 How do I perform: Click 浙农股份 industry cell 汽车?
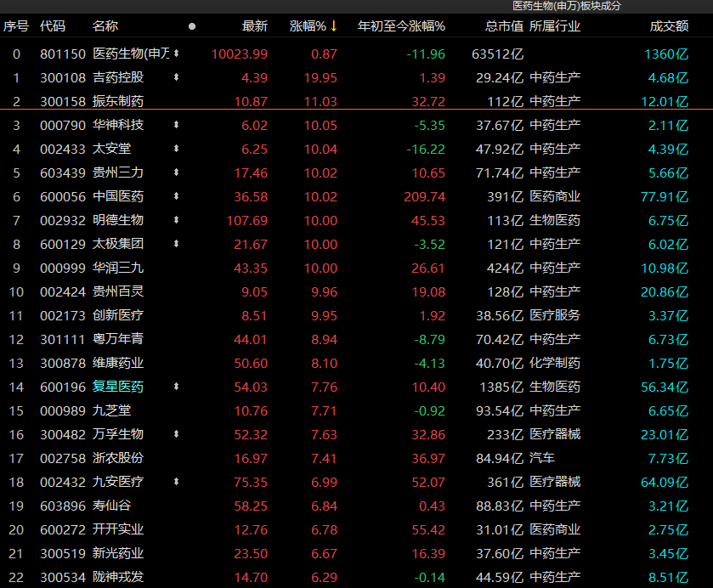(x=542, y=458)
